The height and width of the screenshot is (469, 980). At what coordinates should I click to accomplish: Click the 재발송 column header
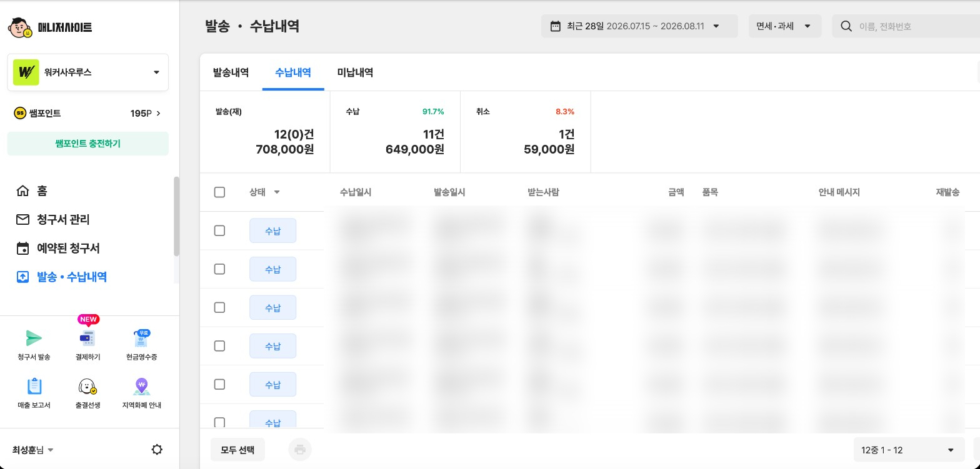click(x=947, y=192)
